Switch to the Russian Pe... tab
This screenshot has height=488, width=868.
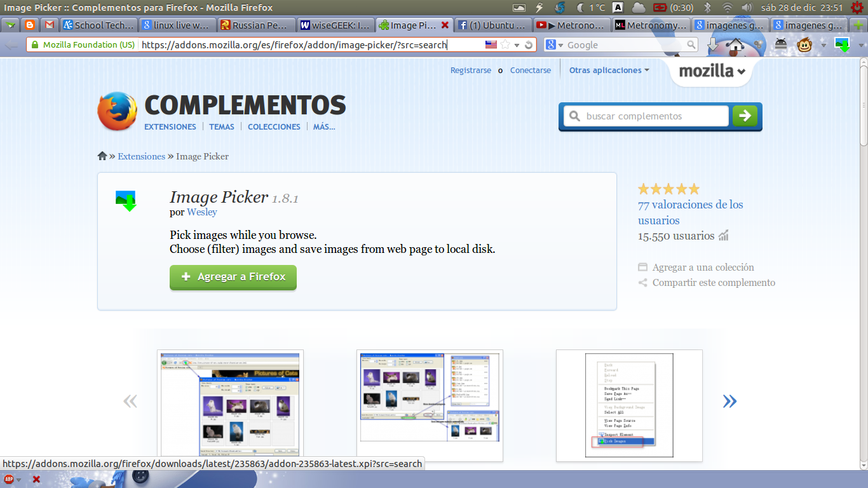pyautogui.click(x=256, y=25)
